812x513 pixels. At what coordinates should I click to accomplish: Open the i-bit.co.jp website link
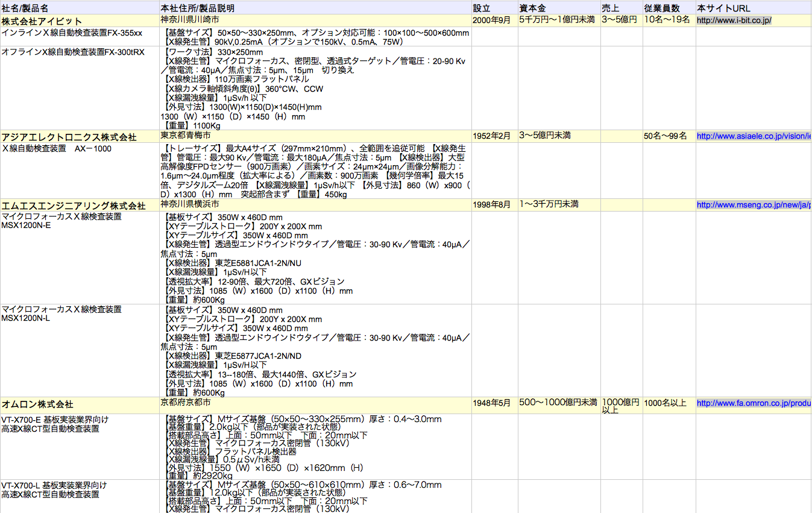pyautogui.click(x=734, y=20)
